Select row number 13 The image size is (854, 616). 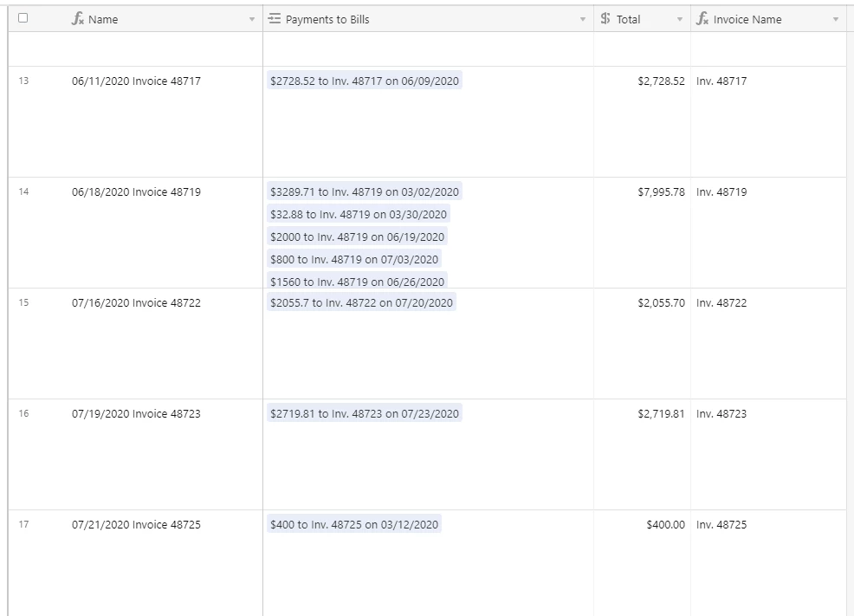pos(23,81)
